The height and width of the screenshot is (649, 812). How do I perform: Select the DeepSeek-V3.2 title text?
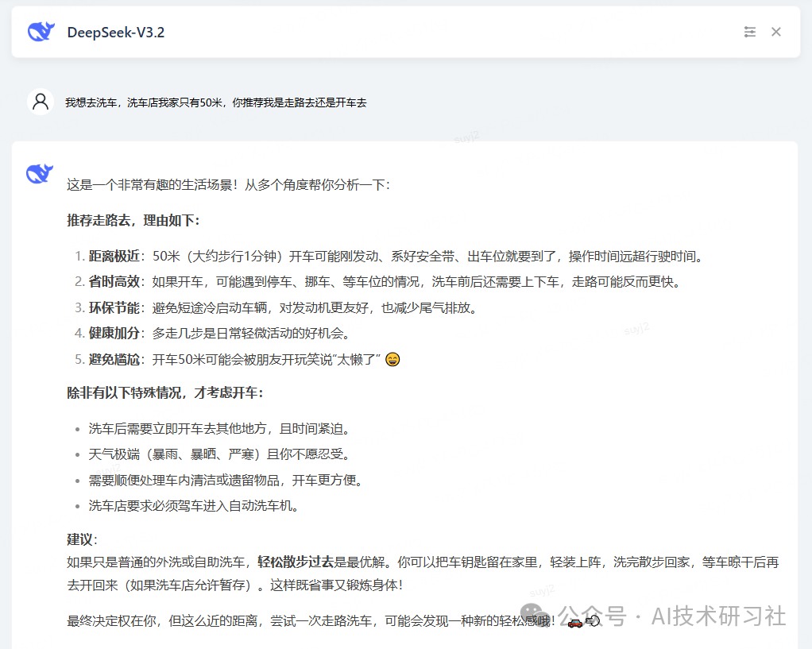(114, 33)
